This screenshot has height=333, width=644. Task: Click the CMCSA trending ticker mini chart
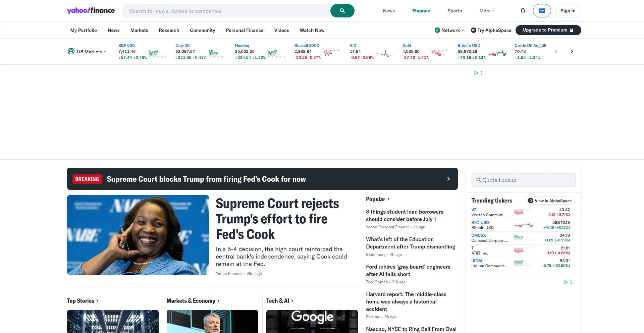coord(523,237)
